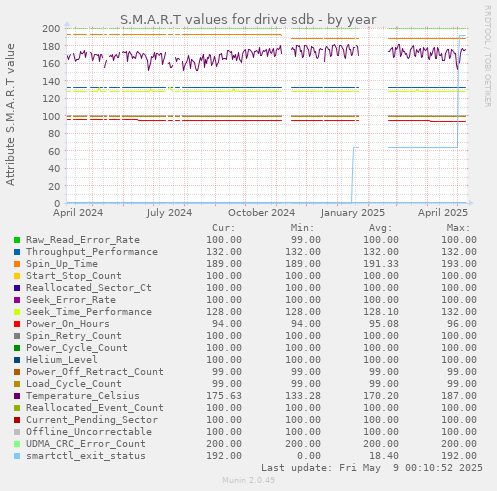Select the Reallocated_Sector_Ct legend label

tap(89, 288)
